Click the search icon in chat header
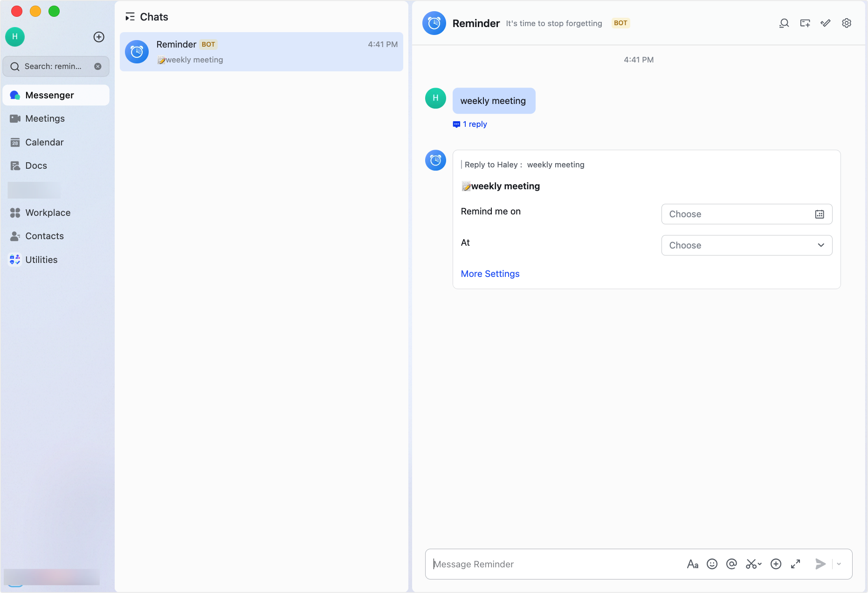The image size is (868, 593). click(x=784, y=23)
